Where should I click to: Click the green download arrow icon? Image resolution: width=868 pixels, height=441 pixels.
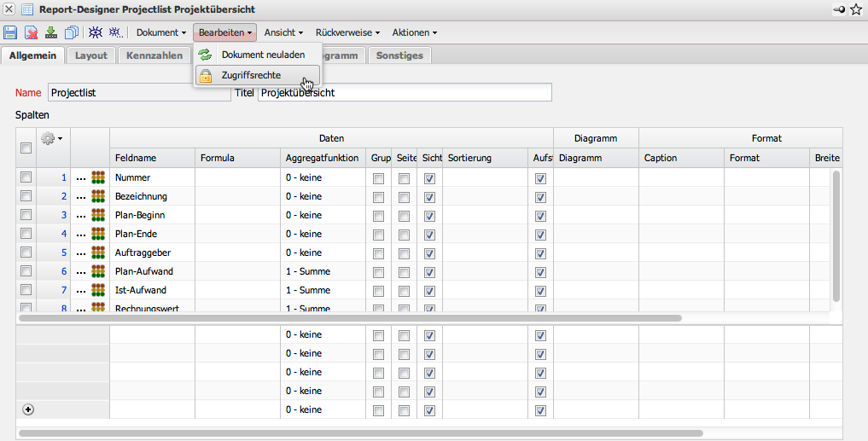pos(51,32)
